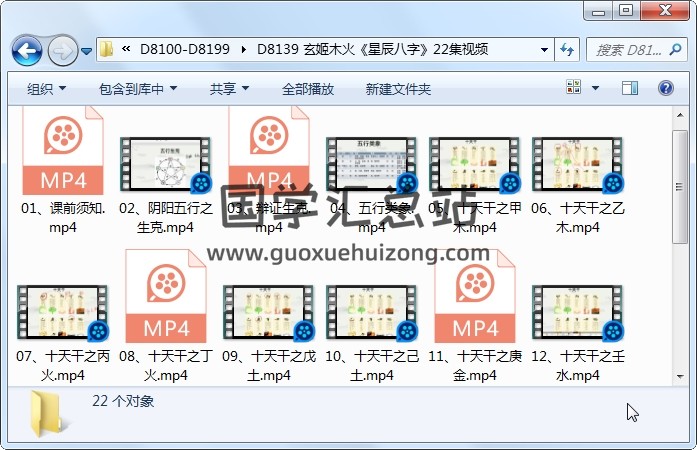Open the 组织 menu

click(46, 89)
